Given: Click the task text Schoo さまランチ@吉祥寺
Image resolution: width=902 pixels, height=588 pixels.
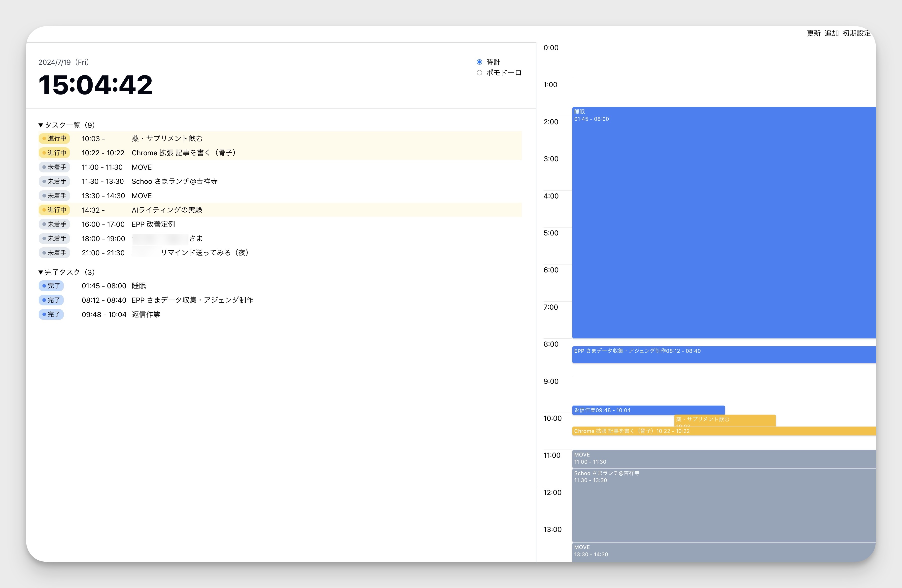Looking at the screenshot, I should click(x=175, y=181).
